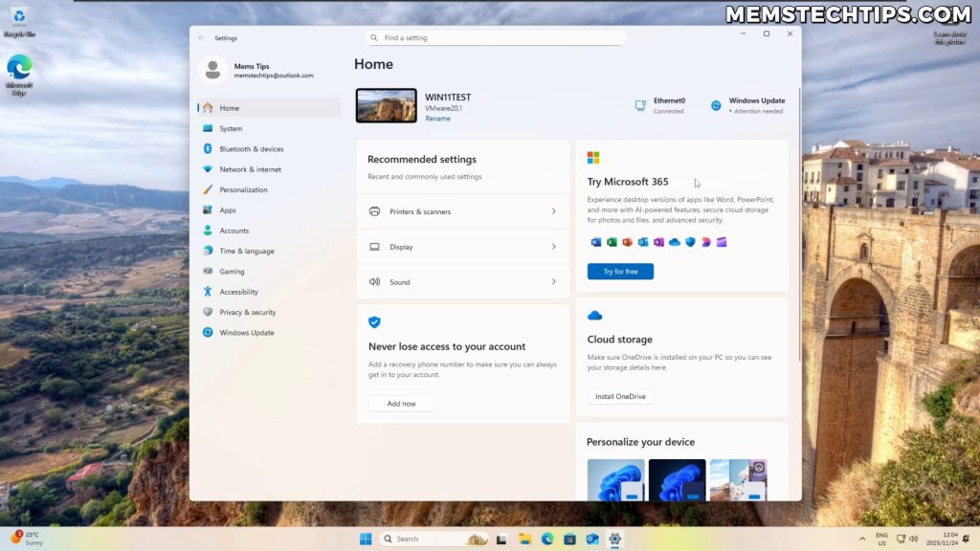The width and height of the screenshot is (980, 551).
Task: Open Personalization settings
Action: click(252, 189)
